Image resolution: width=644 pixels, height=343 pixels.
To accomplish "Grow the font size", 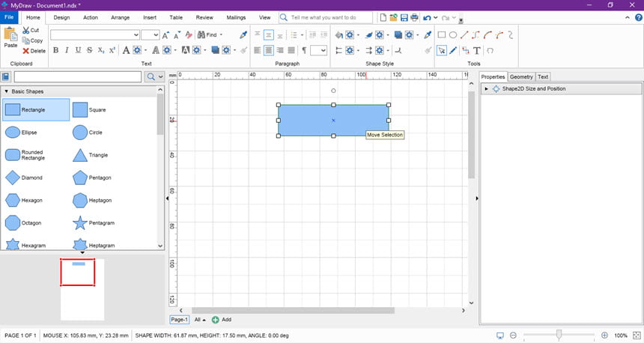I will point(165,35).
